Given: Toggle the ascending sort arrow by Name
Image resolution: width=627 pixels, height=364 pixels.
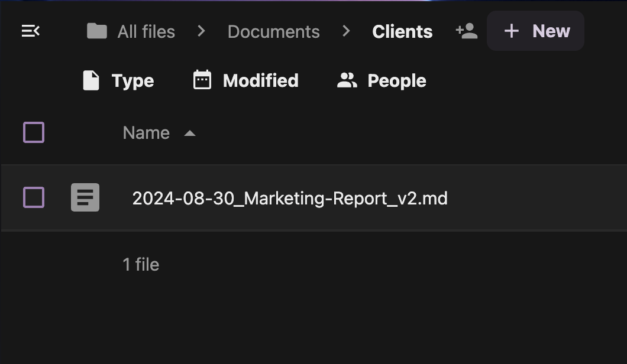Looking at the screenshot, I should (189, 134).
